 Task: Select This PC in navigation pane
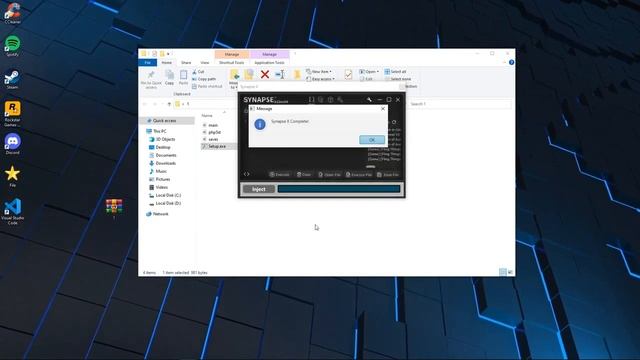click(x=156, y=131)
